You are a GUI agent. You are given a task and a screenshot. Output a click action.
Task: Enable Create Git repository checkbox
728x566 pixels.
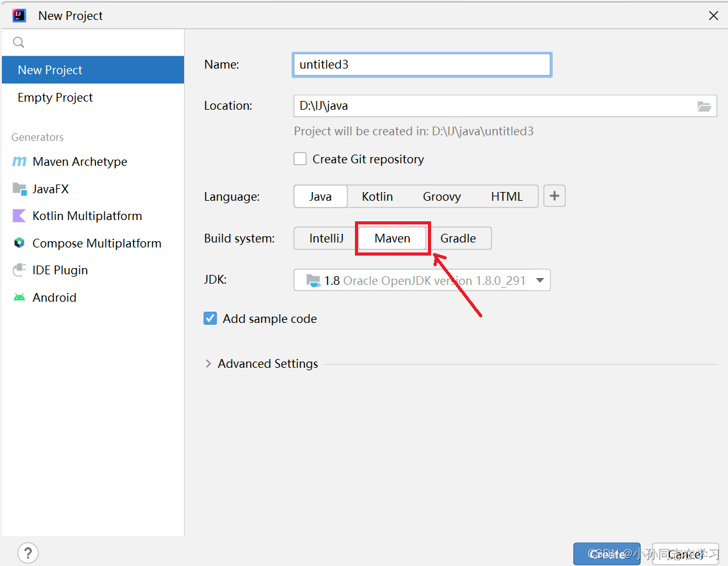click(x=300, y=159)
